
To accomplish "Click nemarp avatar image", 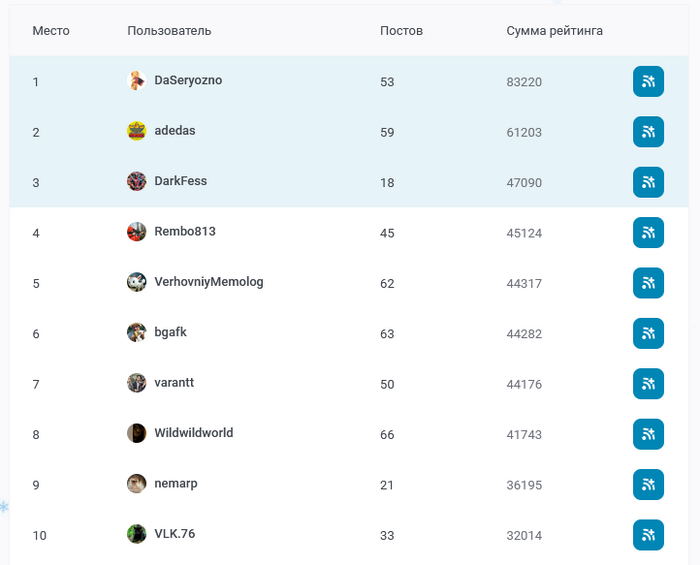I will tap(137, 484).
